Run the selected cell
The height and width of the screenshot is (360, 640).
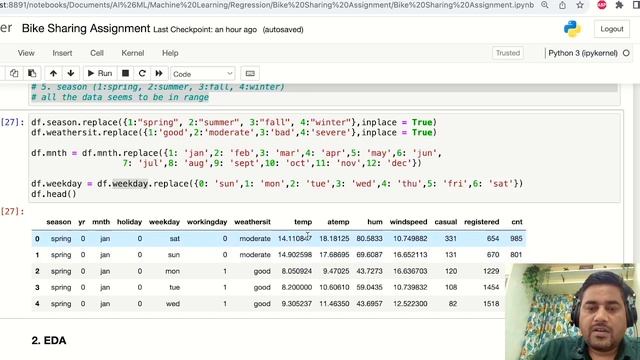click(100, 73)
